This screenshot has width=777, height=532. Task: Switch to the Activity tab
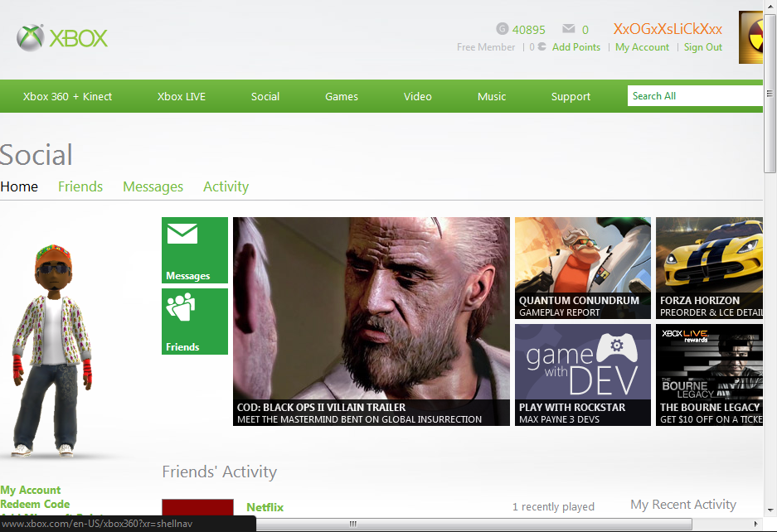pyautogui.click(x=226, y=186)
